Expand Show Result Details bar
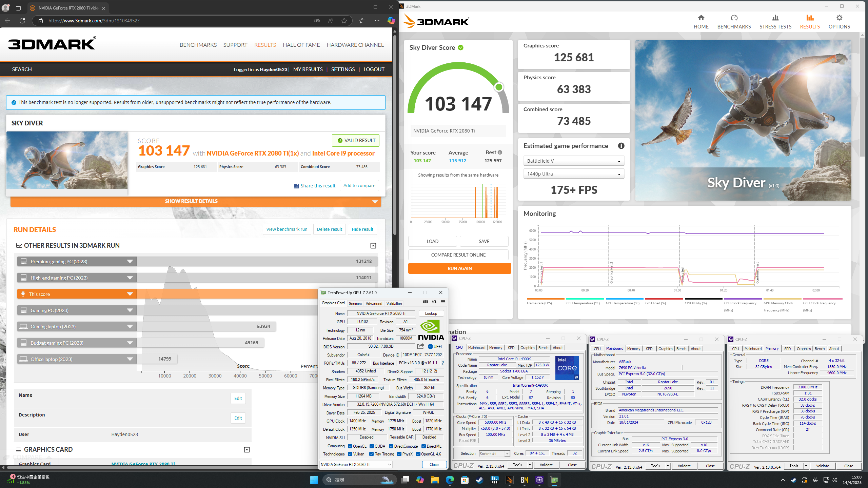The width and height of the screenshot is (868, 488). pos(196,201)
